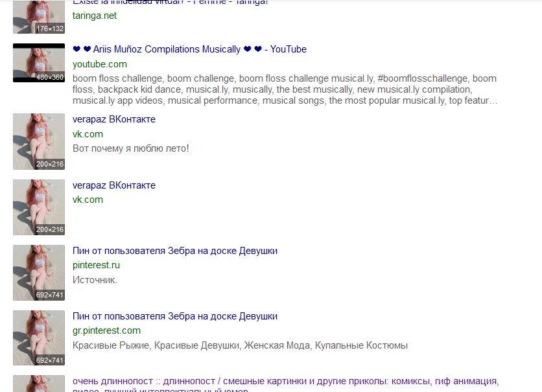The height and width of the screenshot is (392, 542).
Task: Click vk.com URL above the 'люблю лето' caption
Action: click(x=88, y=134)
